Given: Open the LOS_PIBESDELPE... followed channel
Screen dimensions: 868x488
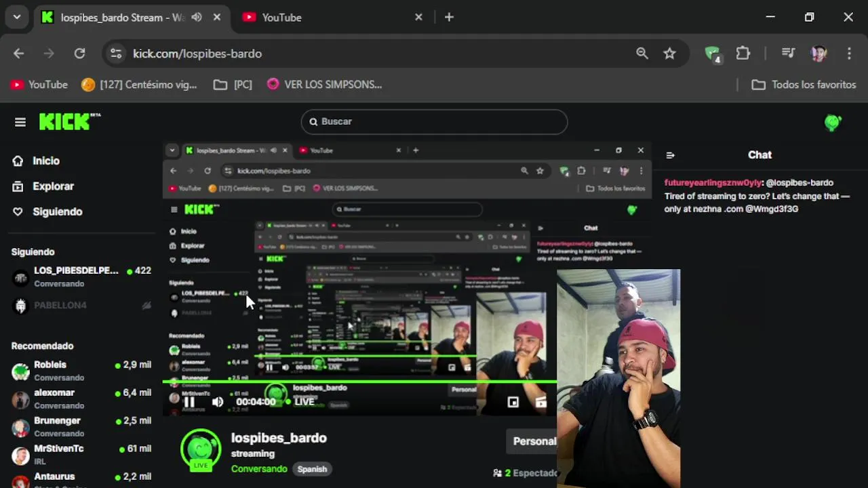Looking at the screenshot, I should (x=81, y=277).
